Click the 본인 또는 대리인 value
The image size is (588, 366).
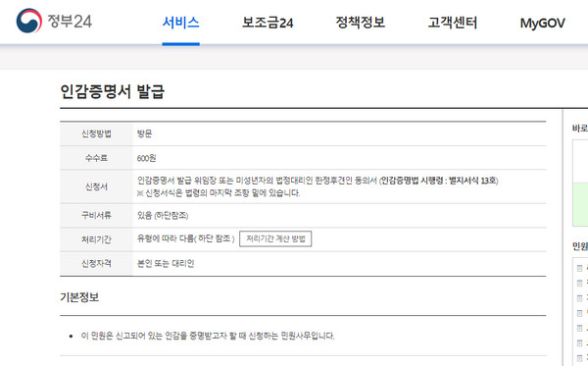[x=166, y=264]
